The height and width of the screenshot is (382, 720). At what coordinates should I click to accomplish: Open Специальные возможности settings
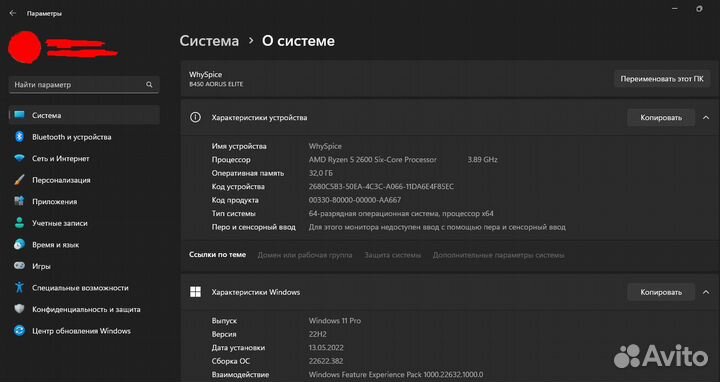coord(84,287)
